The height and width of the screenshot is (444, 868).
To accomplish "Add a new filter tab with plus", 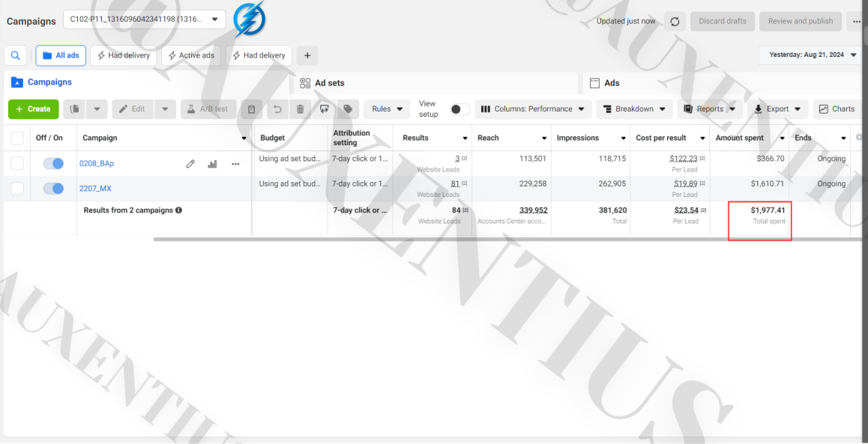I will [307, 55].
